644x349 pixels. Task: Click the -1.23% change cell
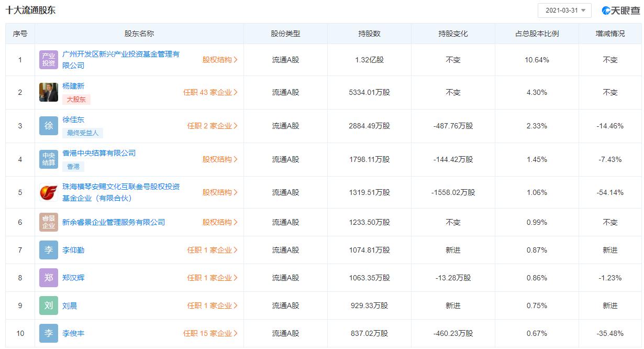click(610, 278)
